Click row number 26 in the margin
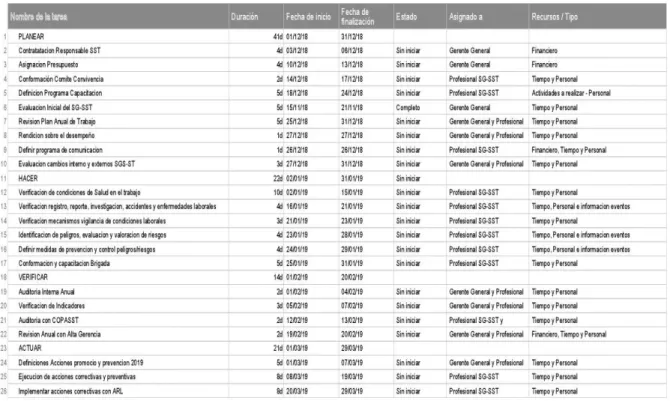670x401 pixels. click(x=4, y=391)
